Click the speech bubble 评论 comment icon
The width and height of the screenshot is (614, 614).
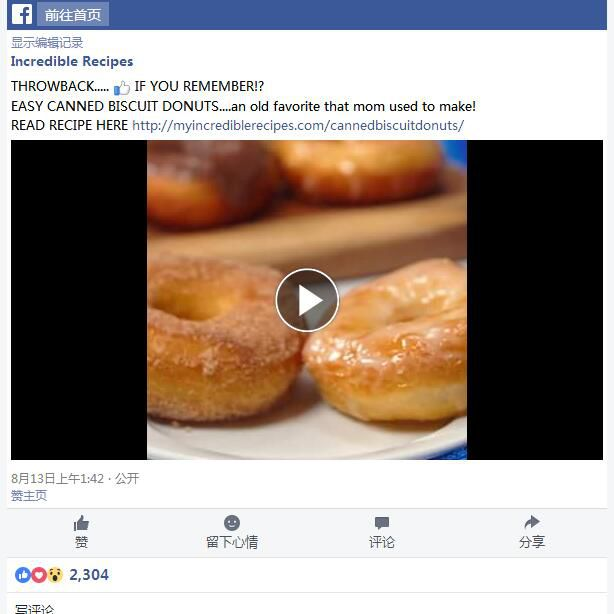click(382, 523)
